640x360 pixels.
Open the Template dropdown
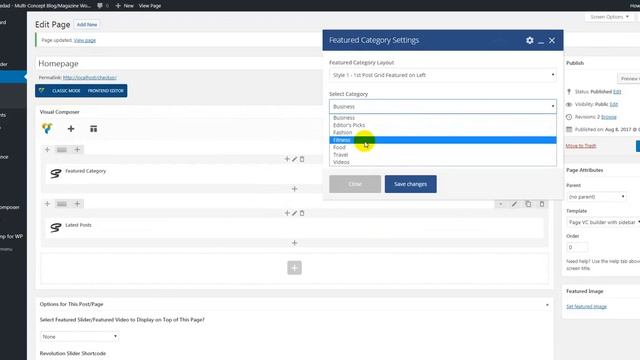(x=603, y=222)
